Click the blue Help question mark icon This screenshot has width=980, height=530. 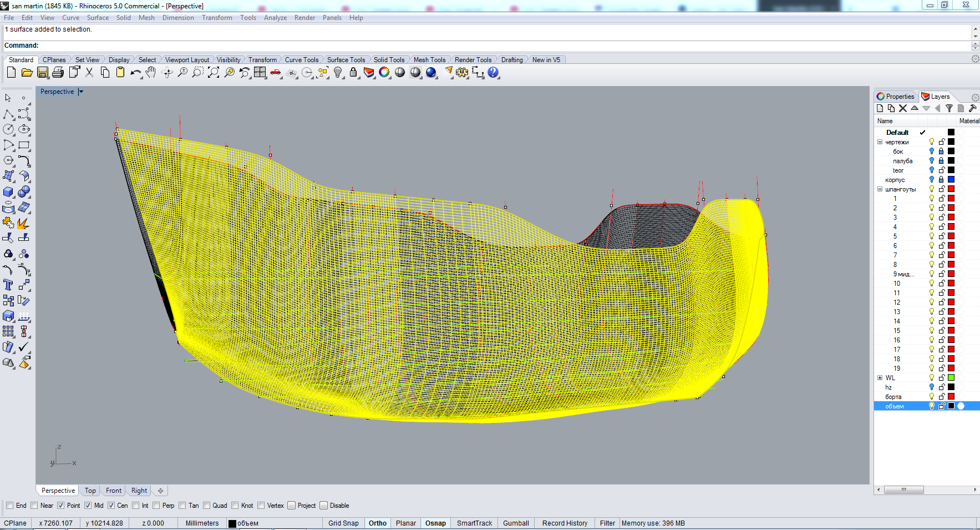point(493,73)
